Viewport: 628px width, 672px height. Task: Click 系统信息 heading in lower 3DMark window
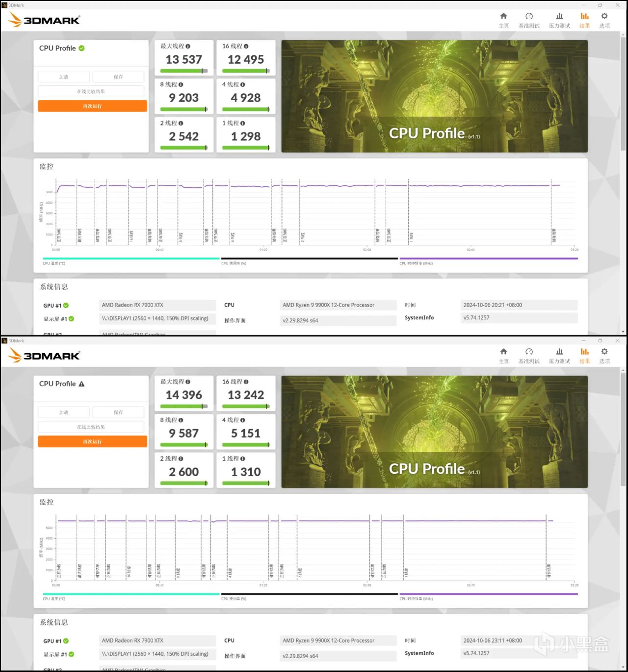pos(54,622)
